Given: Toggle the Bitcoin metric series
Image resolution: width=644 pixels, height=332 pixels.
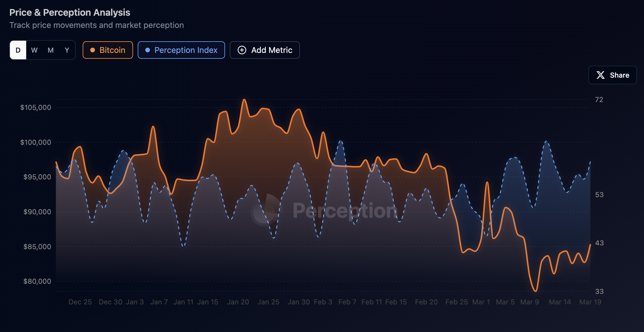Looking at the screenshot, I should coord(108,50).
